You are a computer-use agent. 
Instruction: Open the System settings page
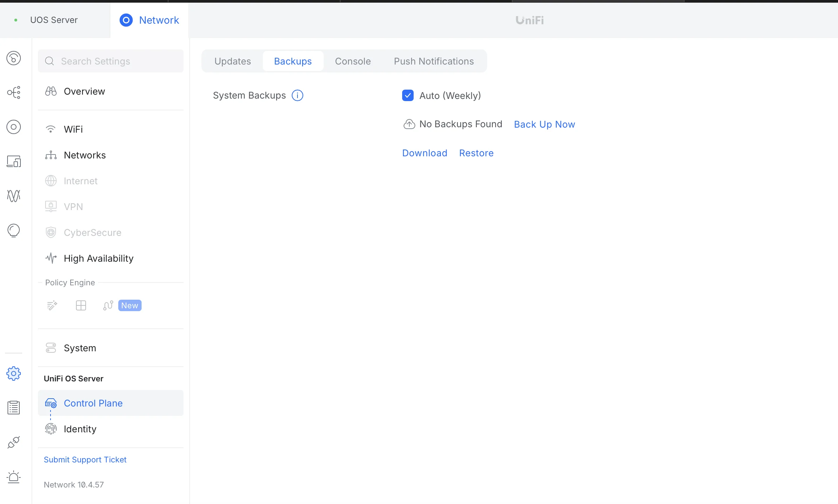[x=111, y=348]
